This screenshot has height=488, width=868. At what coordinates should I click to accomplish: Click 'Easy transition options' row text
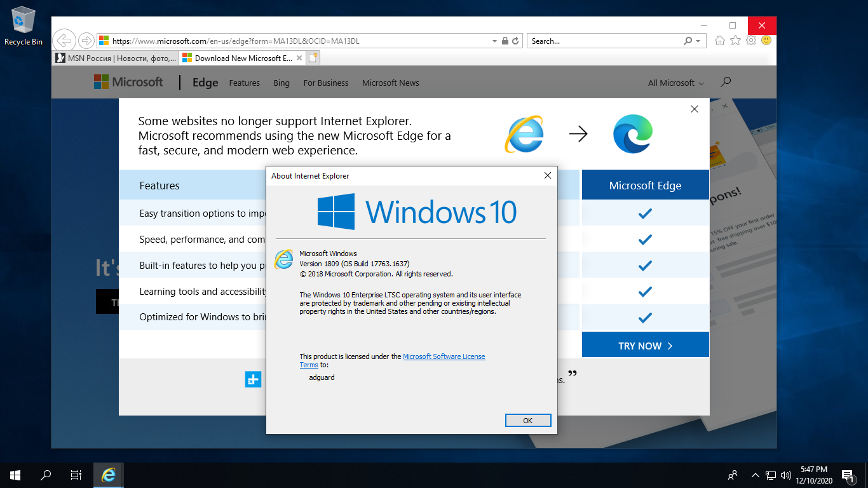click(x=203, y=213)
